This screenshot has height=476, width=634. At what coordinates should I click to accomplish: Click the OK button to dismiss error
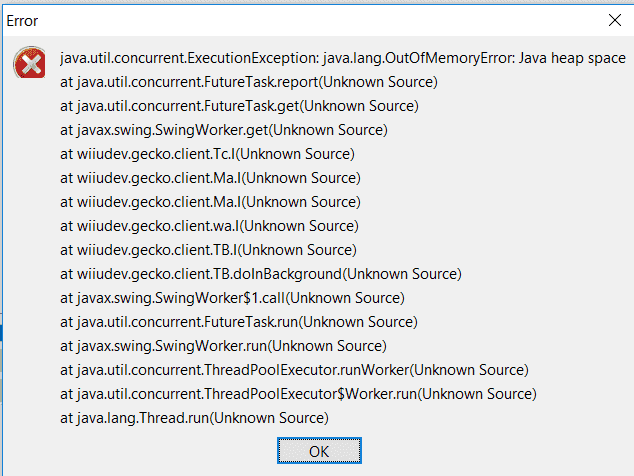319,451
